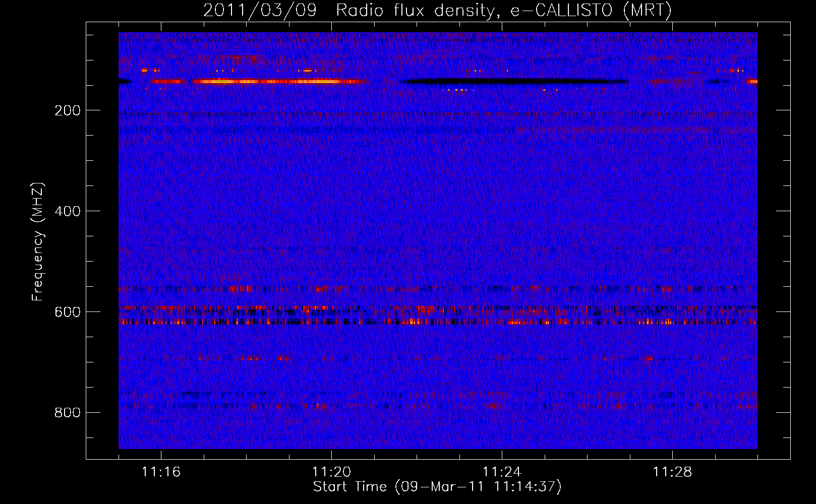Image resolution: width=816 pixels, height=504 pixels.
Task: Click the bright yellow-red emission band near 150 MHz
Action: (276, 81)
